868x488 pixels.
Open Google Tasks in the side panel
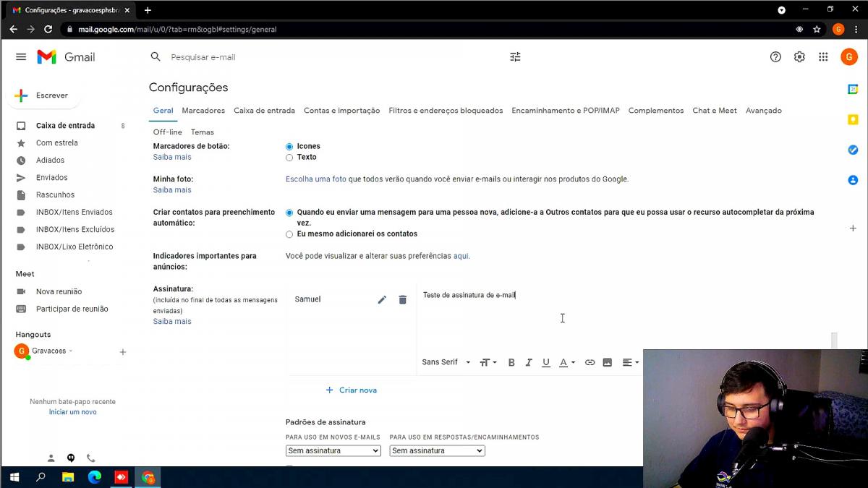853,150
